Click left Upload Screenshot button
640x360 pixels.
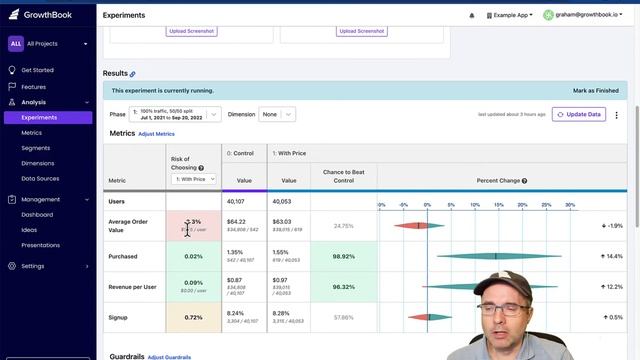pos(191,31)
